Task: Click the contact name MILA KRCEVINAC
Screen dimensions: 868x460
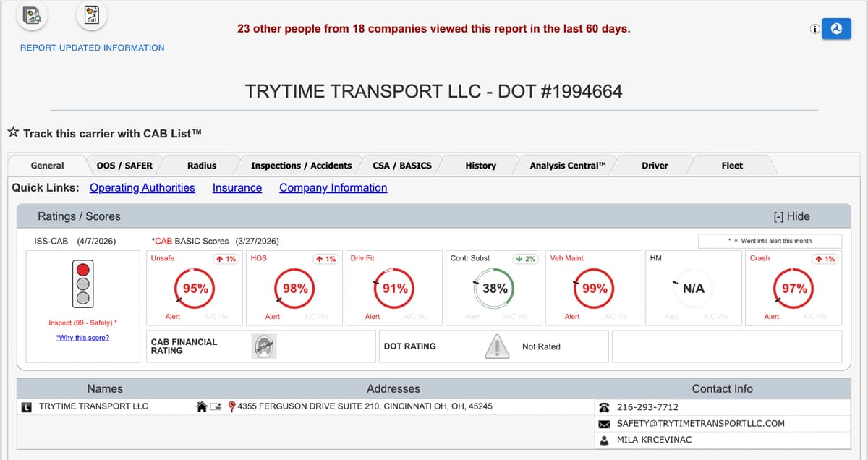Action: pyautogui.click(x=654, y=440)
